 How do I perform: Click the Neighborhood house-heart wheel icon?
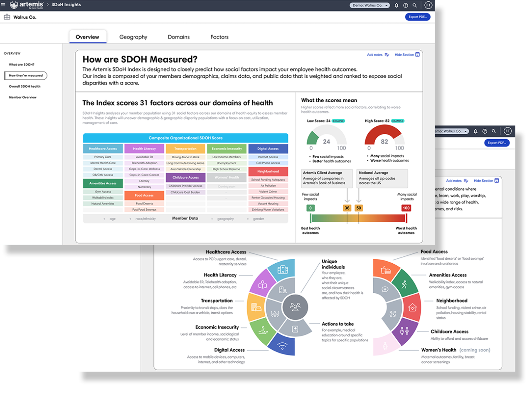pos(412,308)
